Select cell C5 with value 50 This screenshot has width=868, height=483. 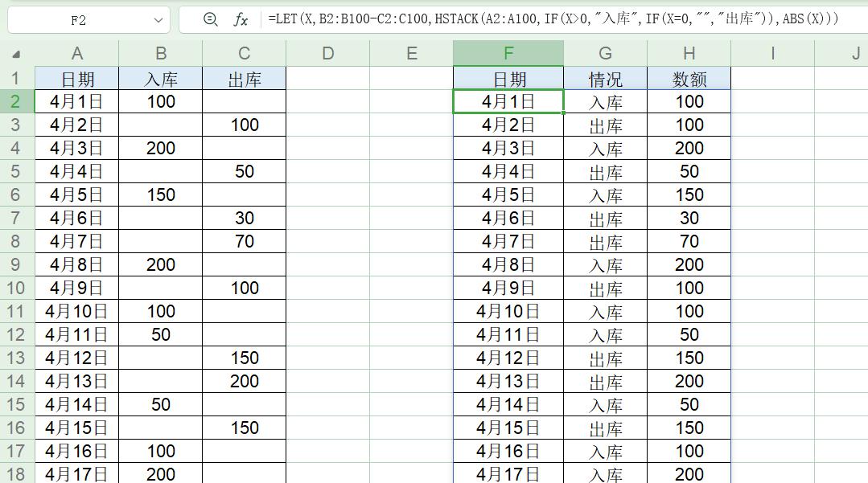click(x=244, y=171)
